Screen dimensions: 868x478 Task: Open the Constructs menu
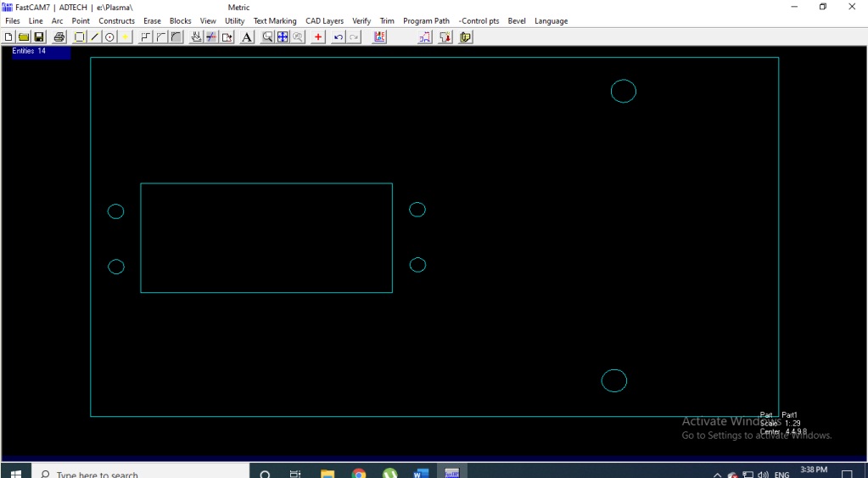(x=116, y=21)
